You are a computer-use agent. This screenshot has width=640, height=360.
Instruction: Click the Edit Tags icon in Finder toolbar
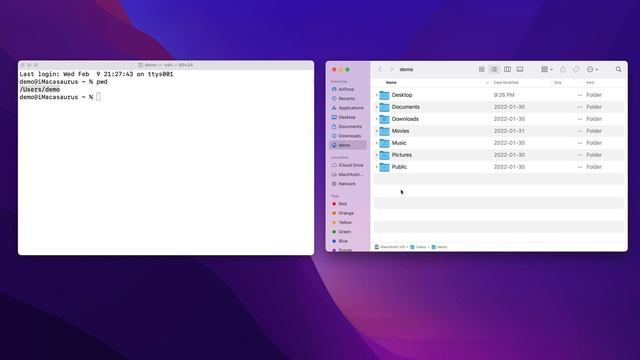576,69
